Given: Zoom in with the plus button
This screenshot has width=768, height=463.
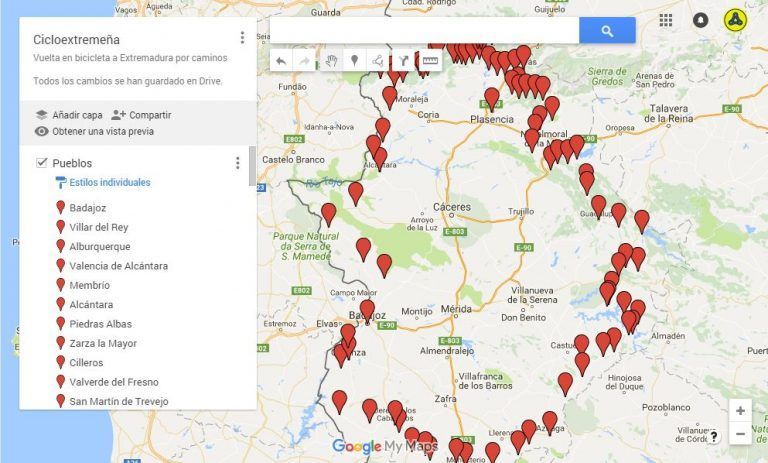Looking at the screenshot, I should point(740,411).
